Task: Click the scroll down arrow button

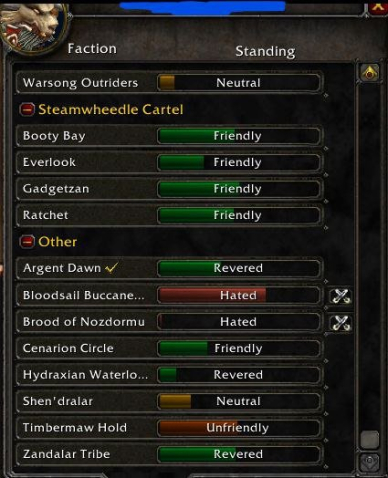Action: click(x=370, y=462)
